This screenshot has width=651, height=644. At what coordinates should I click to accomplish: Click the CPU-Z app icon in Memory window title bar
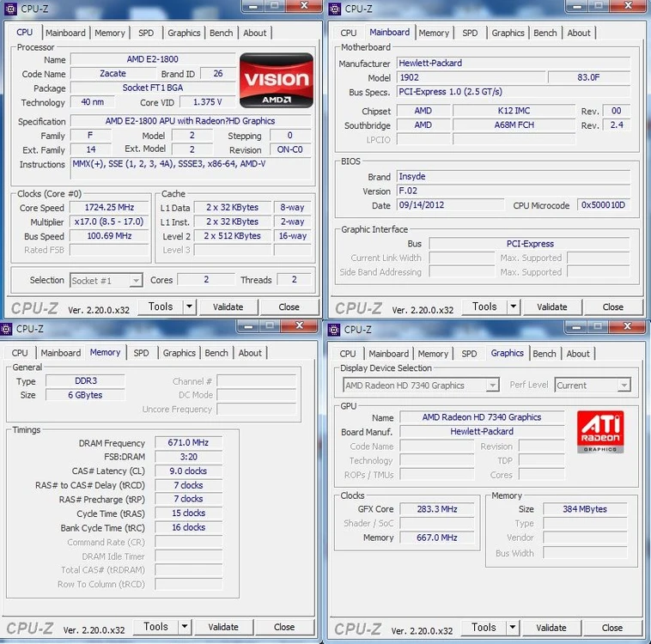click(x=5, y=329)
